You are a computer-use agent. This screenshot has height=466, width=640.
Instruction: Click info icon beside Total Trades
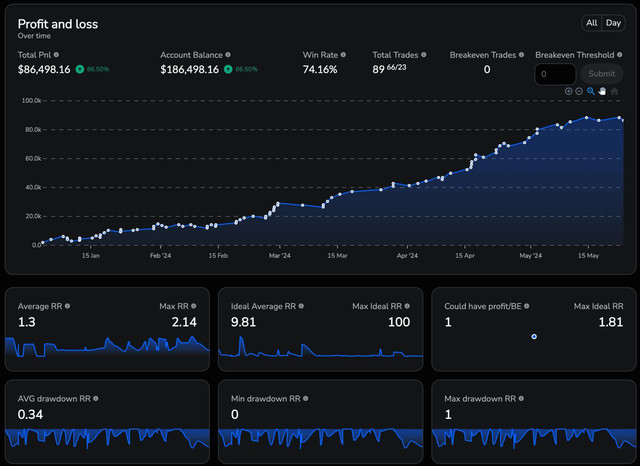click(424, 55)
